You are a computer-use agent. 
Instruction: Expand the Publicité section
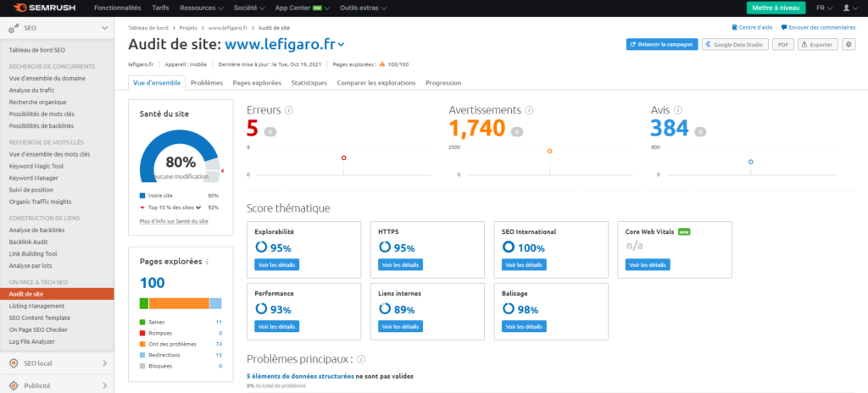(x=104, y=385)
